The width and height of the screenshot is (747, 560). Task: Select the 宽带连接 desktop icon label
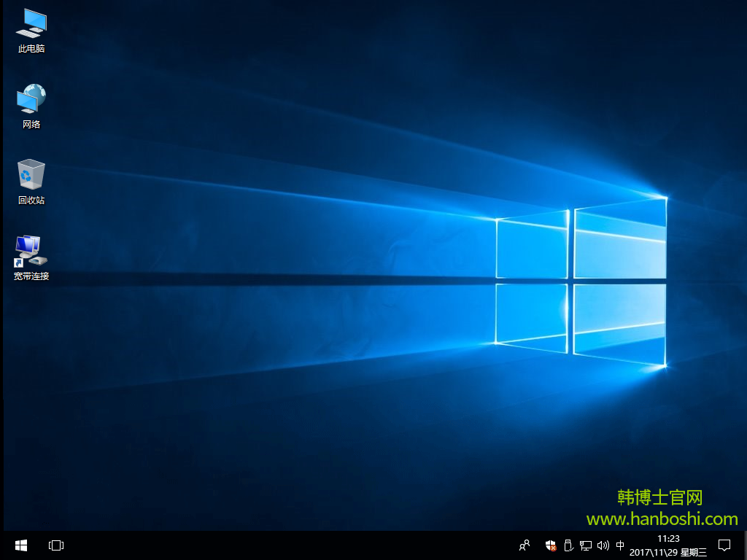[x=30, y=276]
